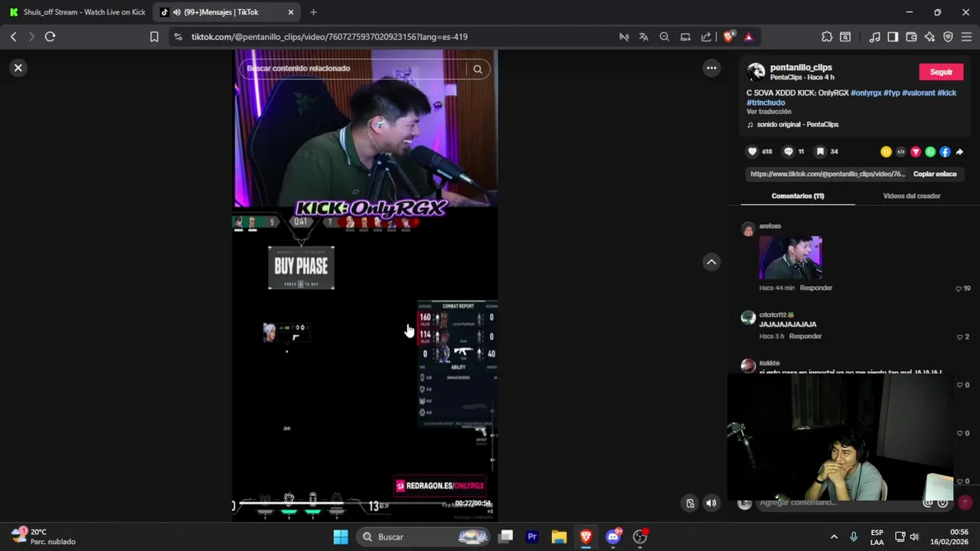
Task: Open the #onlyrgx hashtag
Action: [x=866, y=93]
